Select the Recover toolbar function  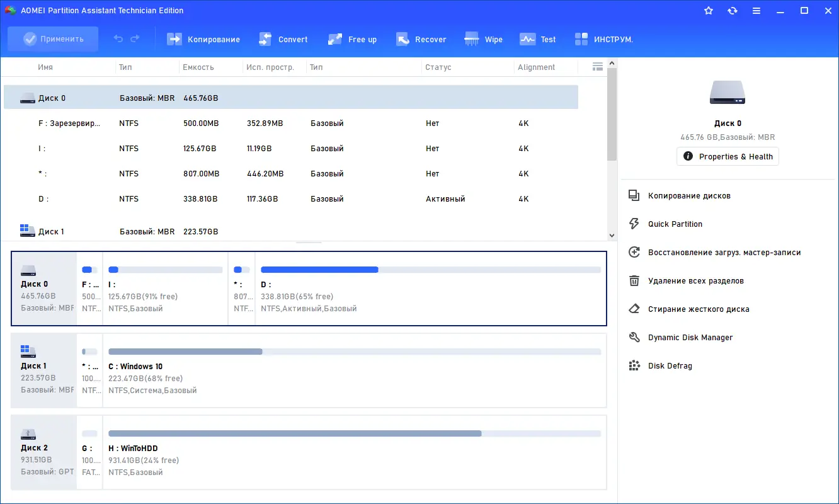pyautogui.click(x=421, y=39)
